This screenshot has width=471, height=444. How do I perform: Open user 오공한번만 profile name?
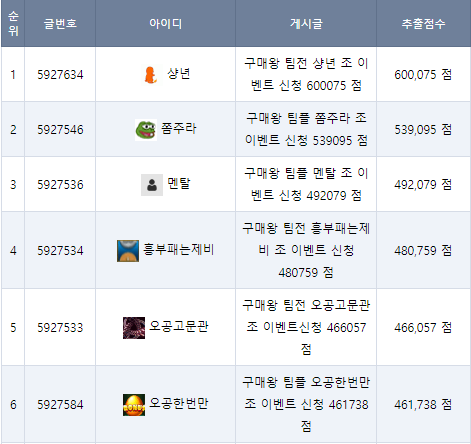tap(179, 404)
